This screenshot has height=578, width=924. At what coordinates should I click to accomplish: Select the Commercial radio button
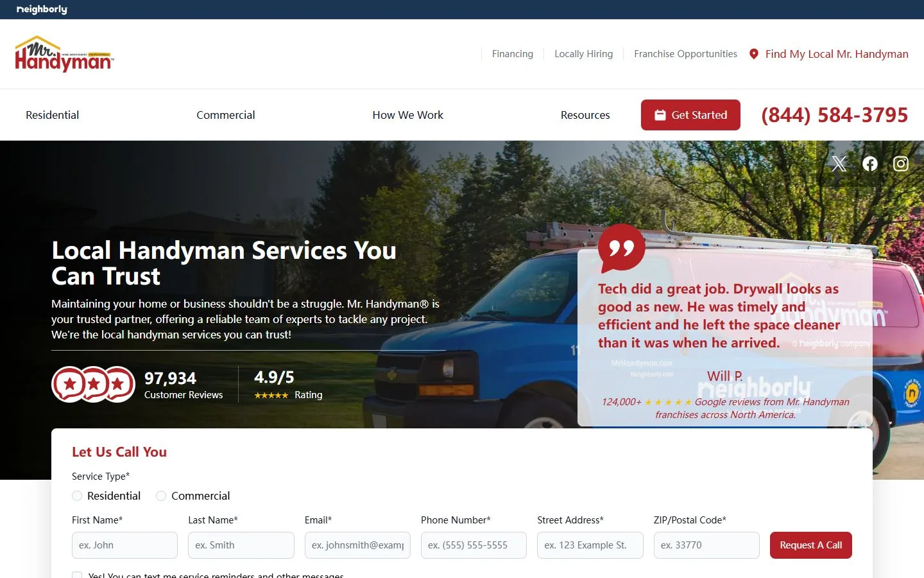tap(161, 496)
